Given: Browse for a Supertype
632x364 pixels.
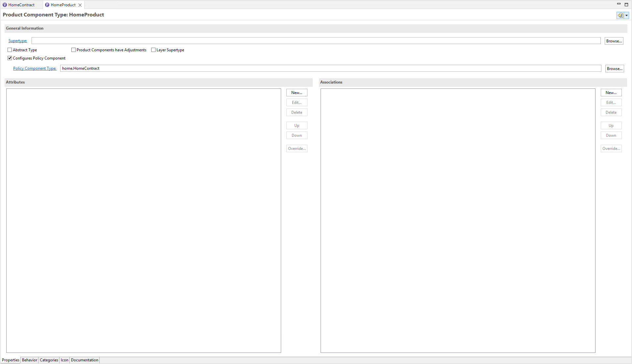Looking at the screenshot, I should [614, 41].
